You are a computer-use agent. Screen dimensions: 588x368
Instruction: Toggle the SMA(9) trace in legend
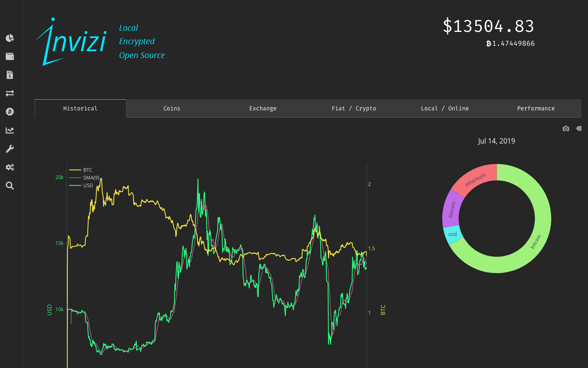pyautogui.click(x=91, y=178)
